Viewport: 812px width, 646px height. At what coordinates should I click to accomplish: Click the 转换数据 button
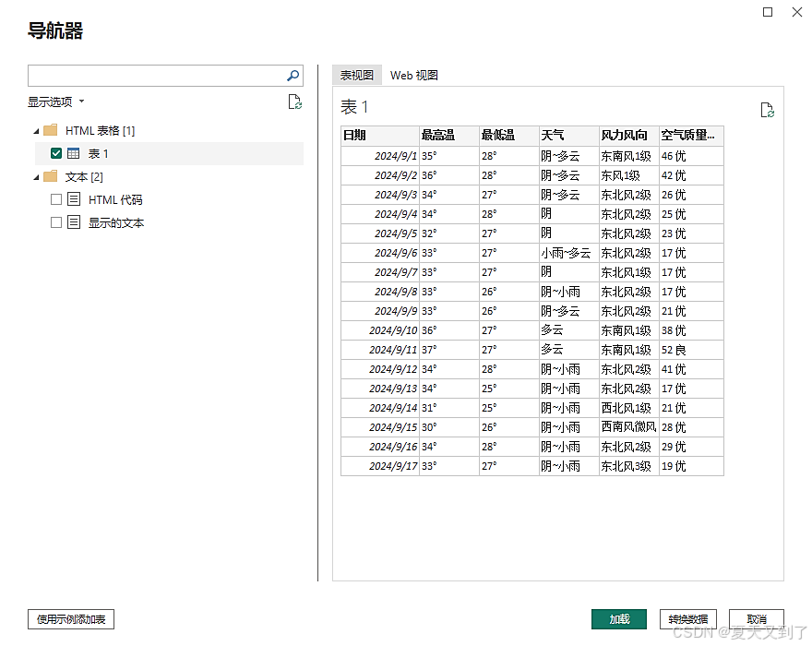tap(687, 619)
